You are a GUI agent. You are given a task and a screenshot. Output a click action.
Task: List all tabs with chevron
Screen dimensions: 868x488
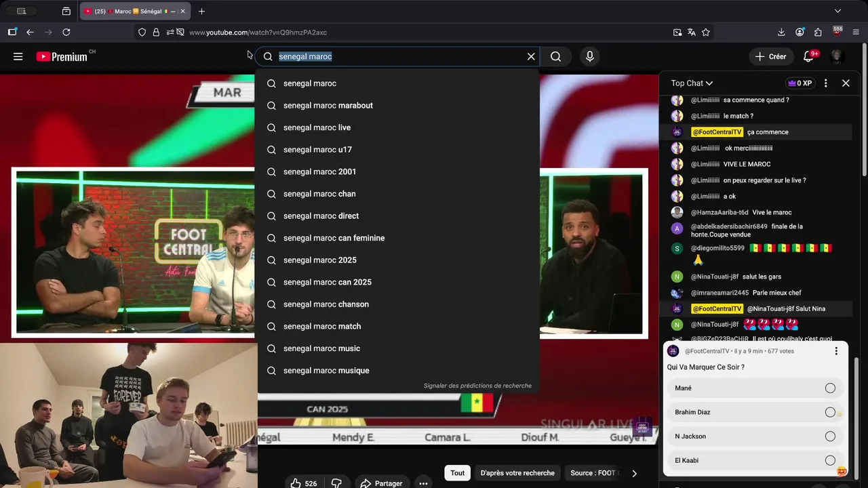point(837,11)
